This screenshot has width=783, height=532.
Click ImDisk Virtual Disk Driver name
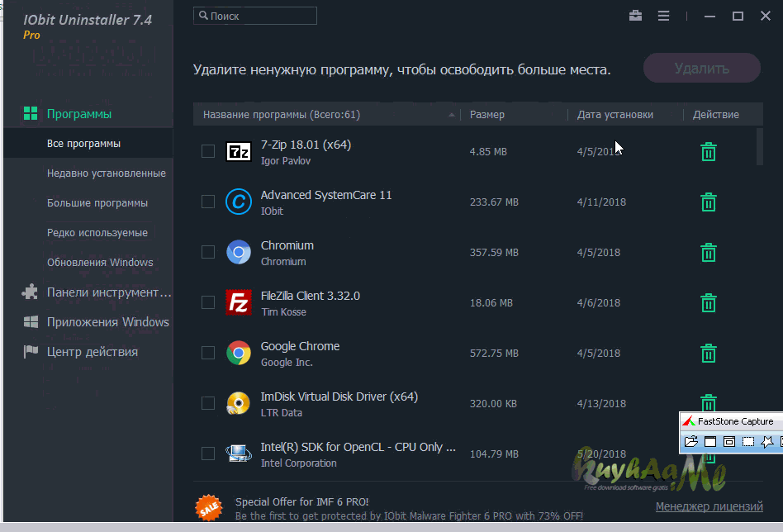pyautogui.click(x=339, y=397)
